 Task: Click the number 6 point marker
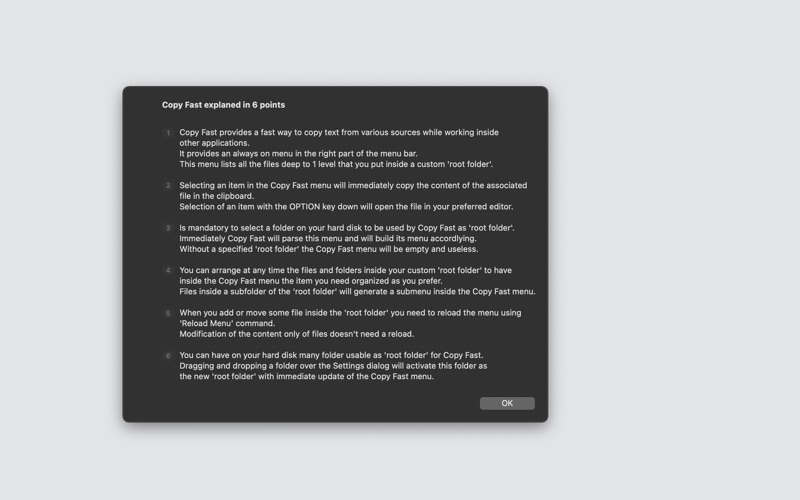(168, 356)
